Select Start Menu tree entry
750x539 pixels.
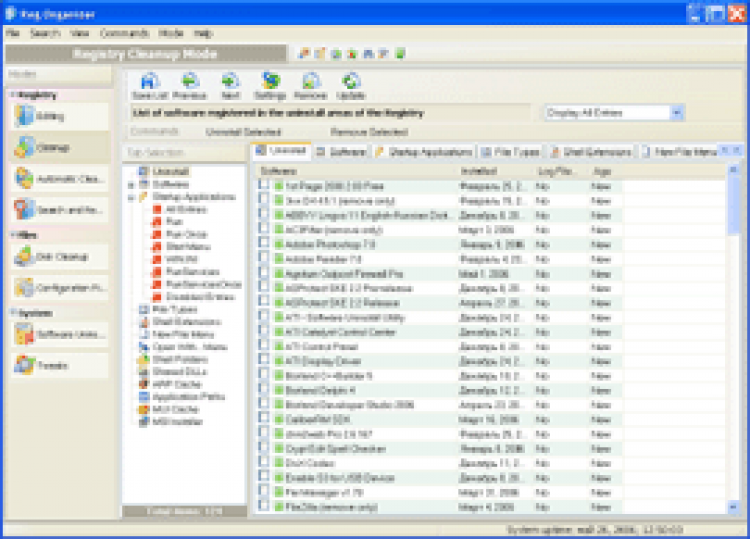[188, 247]
